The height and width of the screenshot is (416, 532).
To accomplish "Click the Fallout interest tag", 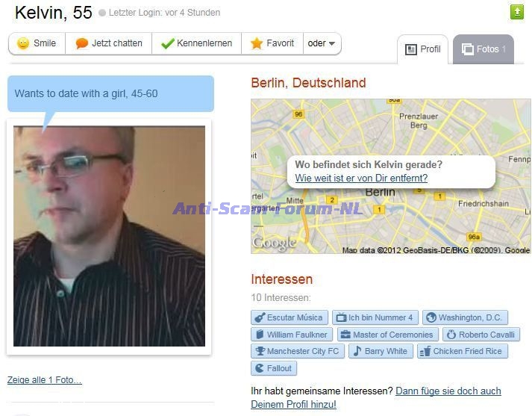I will [274, 368].
